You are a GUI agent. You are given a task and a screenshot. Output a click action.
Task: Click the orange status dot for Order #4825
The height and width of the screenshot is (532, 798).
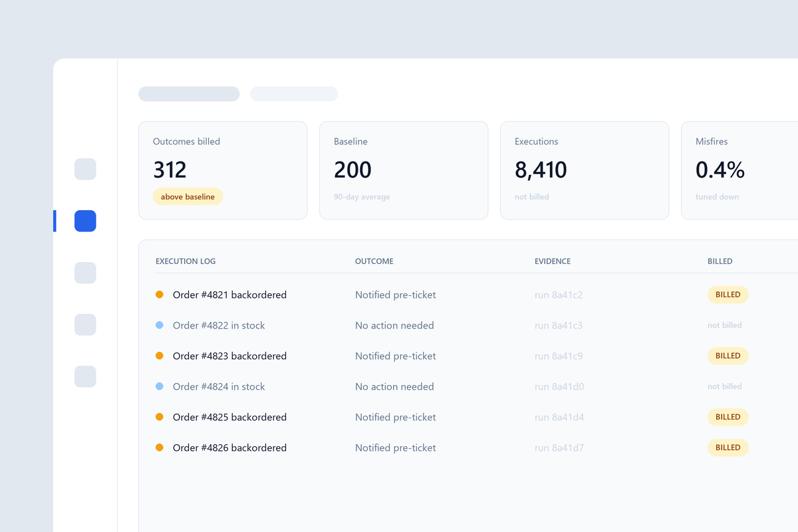point(160,417)
